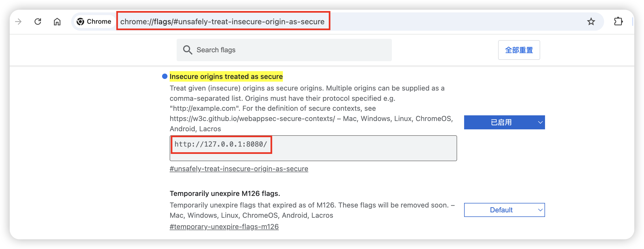
Task: Click the address bar URL text
Action: [222, 22]
